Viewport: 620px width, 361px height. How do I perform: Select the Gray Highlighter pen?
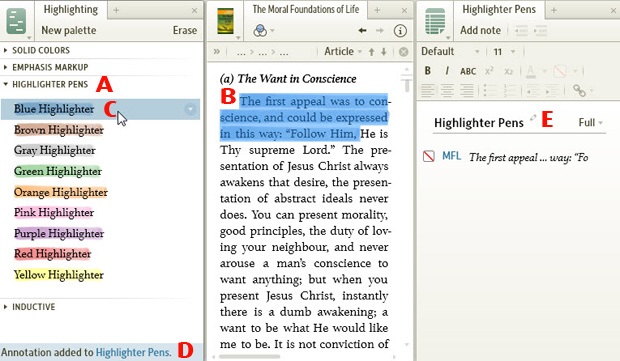coord(55,150)
